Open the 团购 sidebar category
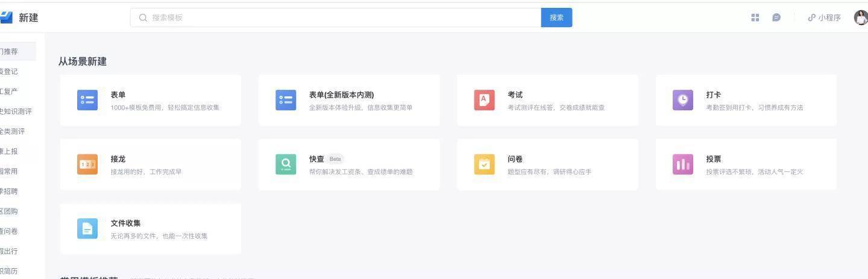 pos(11,211)
